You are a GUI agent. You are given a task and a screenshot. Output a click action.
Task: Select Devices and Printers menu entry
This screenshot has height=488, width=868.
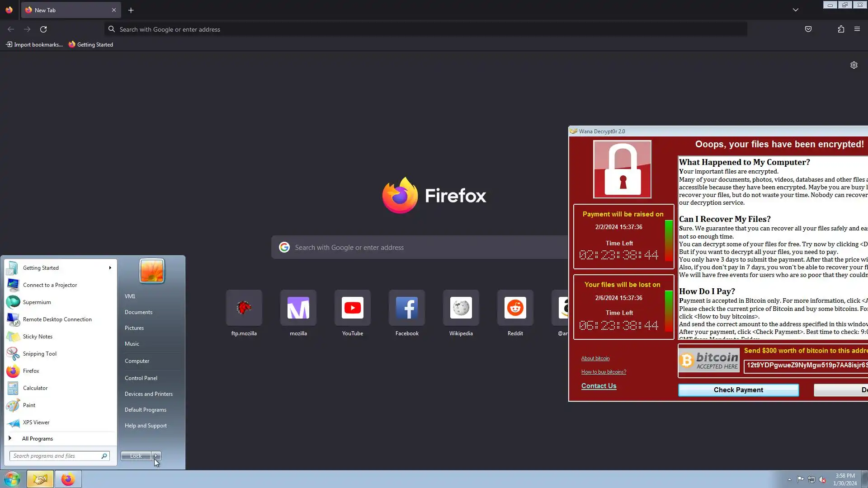coord(148,394)
